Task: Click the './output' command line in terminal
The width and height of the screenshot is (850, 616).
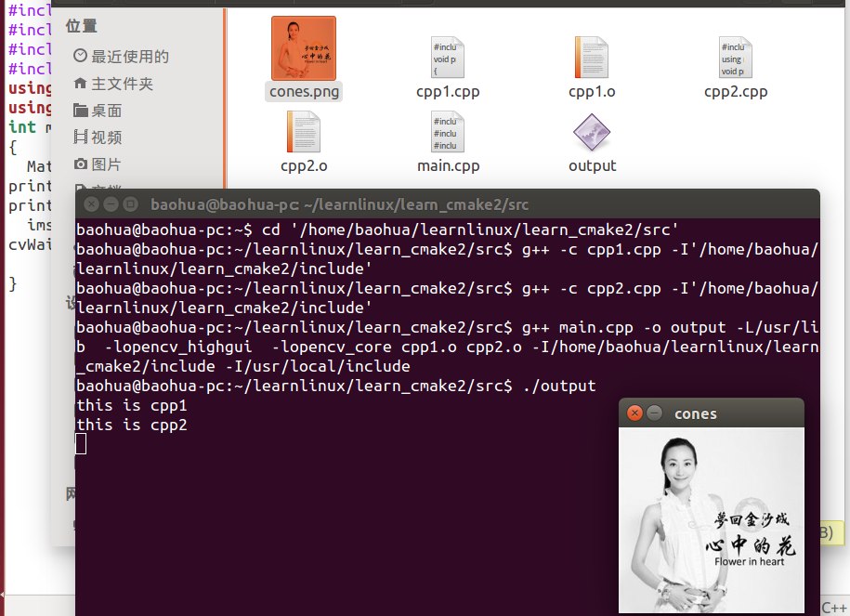Action: 336,387
